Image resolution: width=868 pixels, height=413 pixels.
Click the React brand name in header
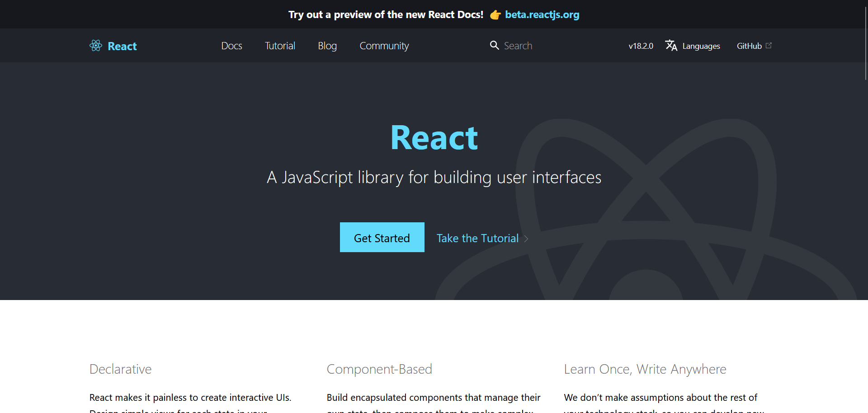(122, 46)
